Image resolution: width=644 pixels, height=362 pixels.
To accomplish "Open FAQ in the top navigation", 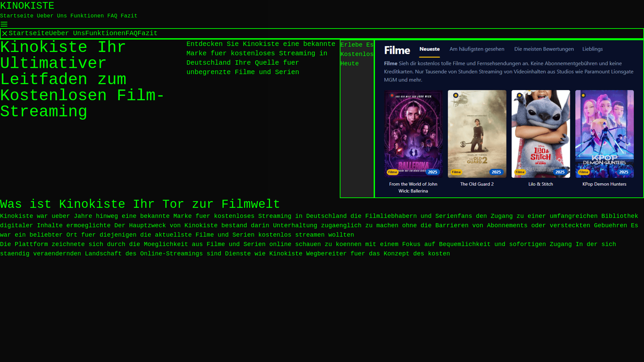I will (x=112, y=16).
